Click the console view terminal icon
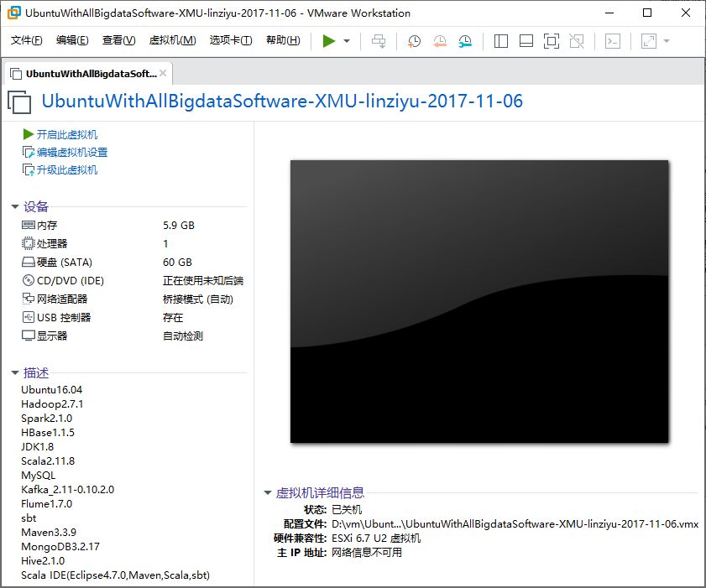Screen dimensions: 706x588 coord(614,41)
